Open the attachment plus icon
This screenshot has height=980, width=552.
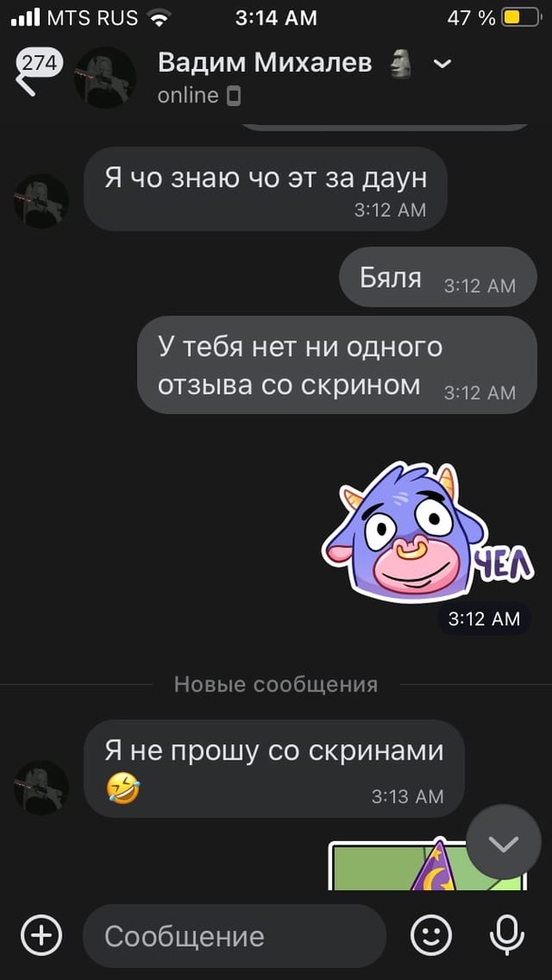(42, 936)
